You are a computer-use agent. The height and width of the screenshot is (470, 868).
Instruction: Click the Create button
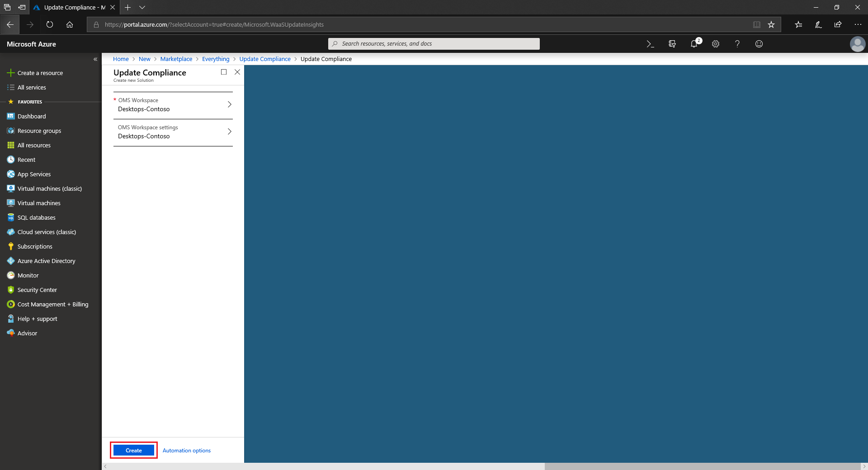(x=134, y=450)
